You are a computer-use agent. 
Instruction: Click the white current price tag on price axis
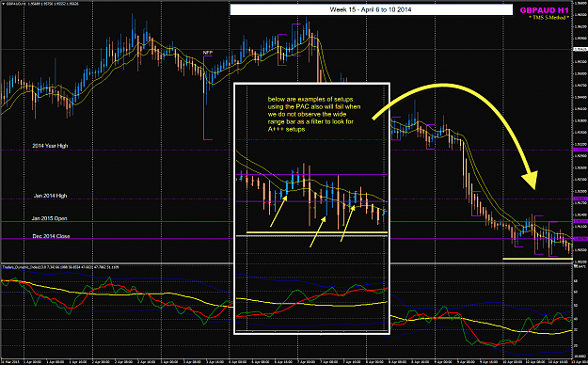point(580,49)
